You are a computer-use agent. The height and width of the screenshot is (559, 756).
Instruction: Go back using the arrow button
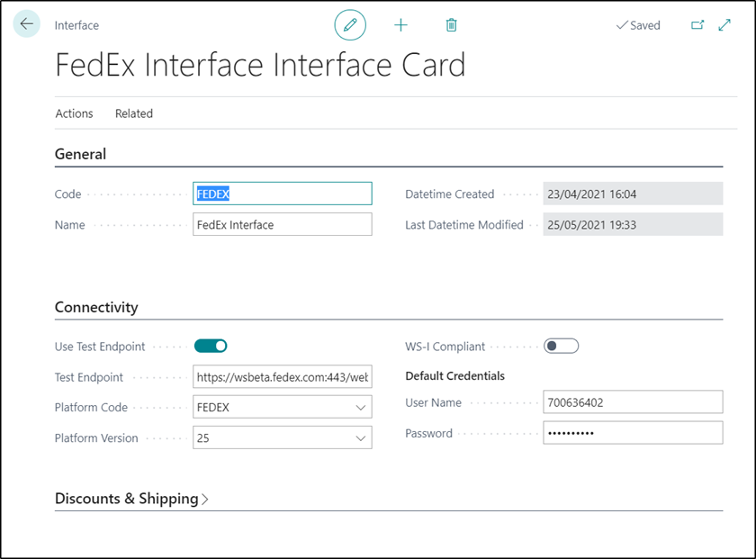[26, 23]
